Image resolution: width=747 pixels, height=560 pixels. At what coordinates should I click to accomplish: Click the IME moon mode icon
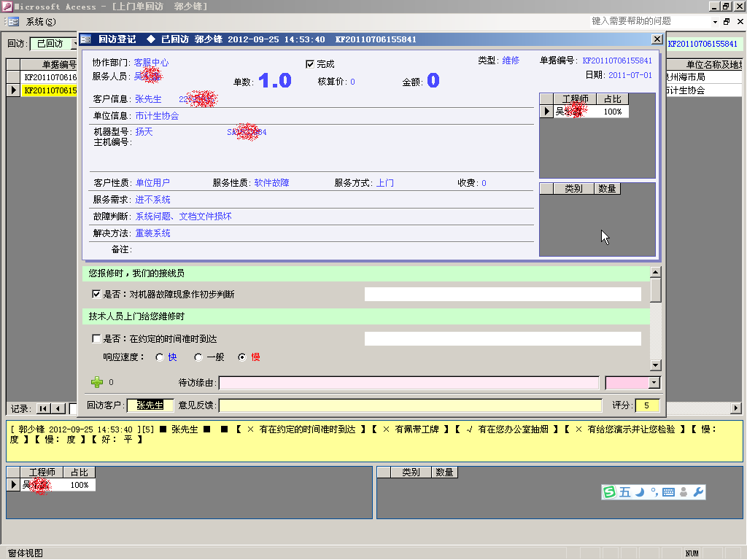point(639,492)
